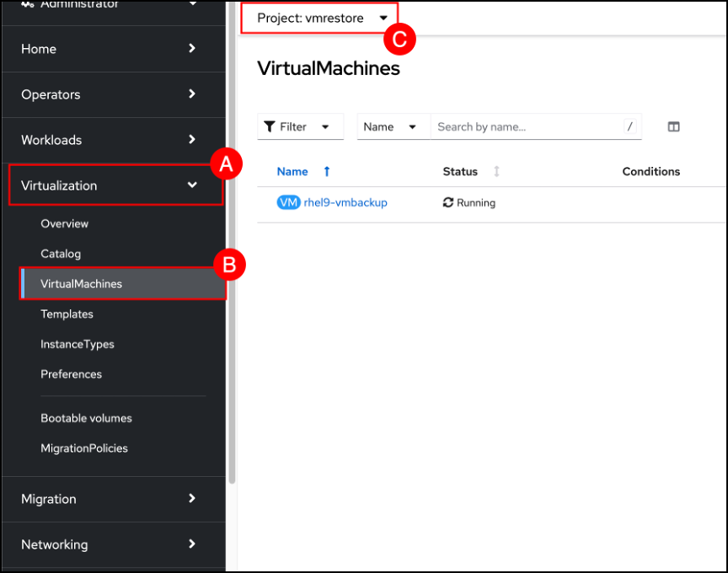Click the slash shortcut icon in search
The width and height of the screenshot is (728, 573).
point(629,126)
